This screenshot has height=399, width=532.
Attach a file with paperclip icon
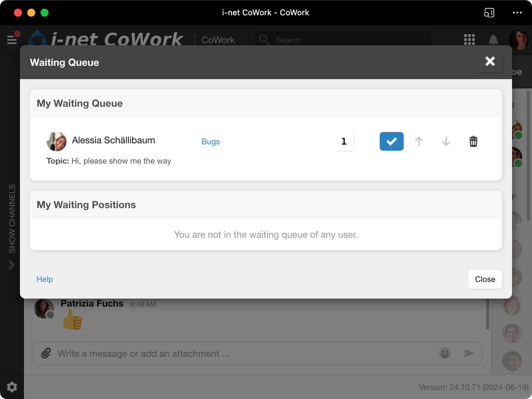[46, 353]
